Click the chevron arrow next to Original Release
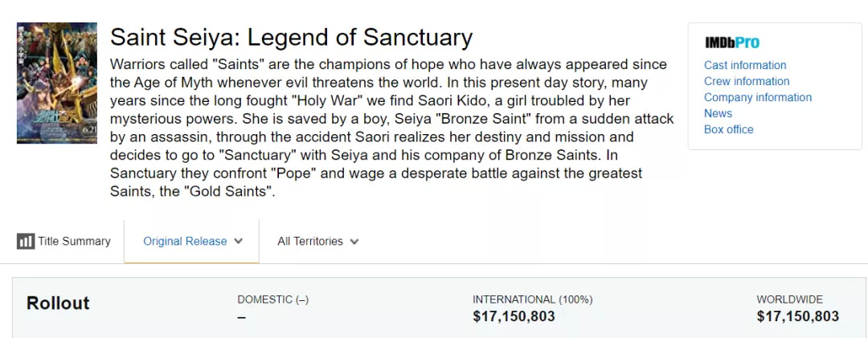 click(238, 241)
